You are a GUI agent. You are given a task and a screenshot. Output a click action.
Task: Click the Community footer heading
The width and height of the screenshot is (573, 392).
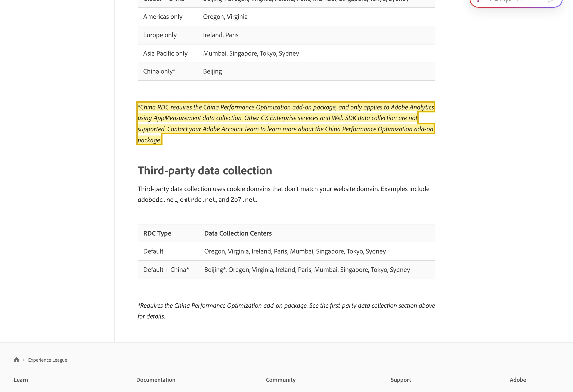[x=281, y=380]
